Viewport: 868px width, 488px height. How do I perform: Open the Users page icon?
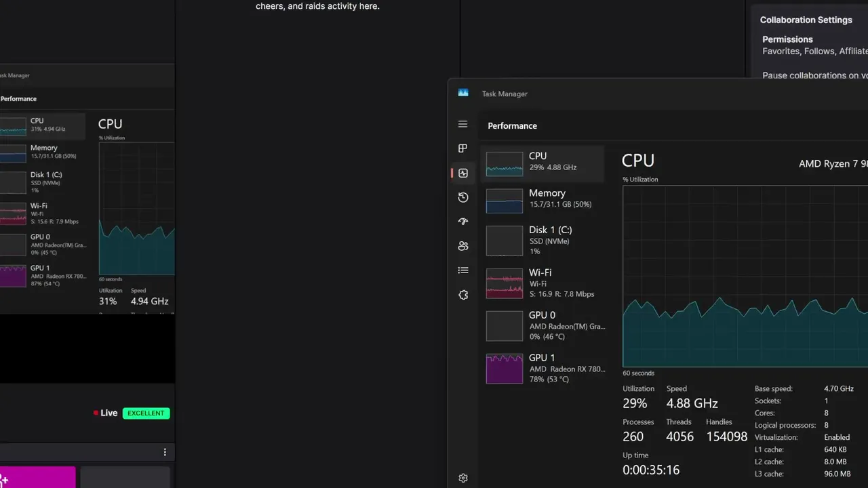(x=462, y=246)
